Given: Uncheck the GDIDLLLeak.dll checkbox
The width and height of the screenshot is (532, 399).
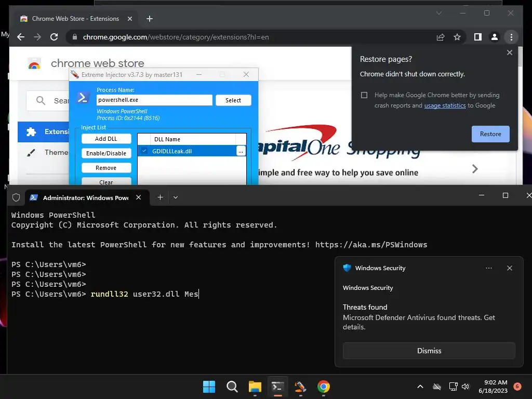Looking at the screenshot, I should [144, 151].
